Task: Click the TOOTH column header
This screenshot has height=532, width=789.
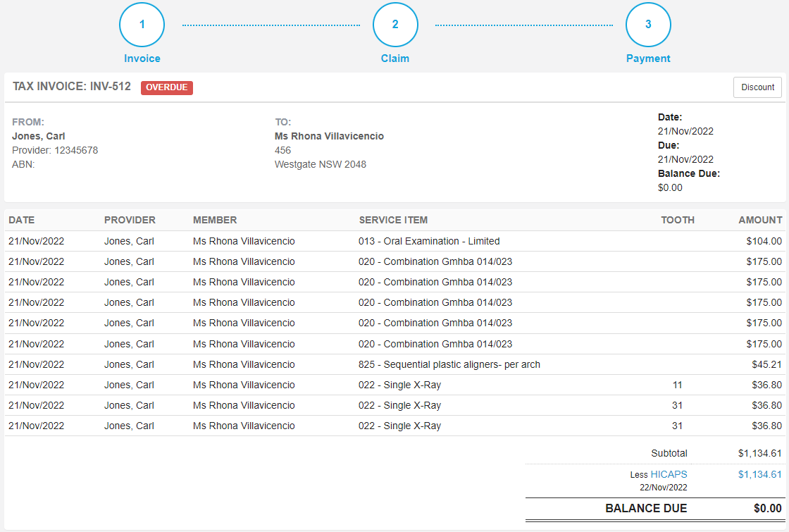Action: point(677,220)
